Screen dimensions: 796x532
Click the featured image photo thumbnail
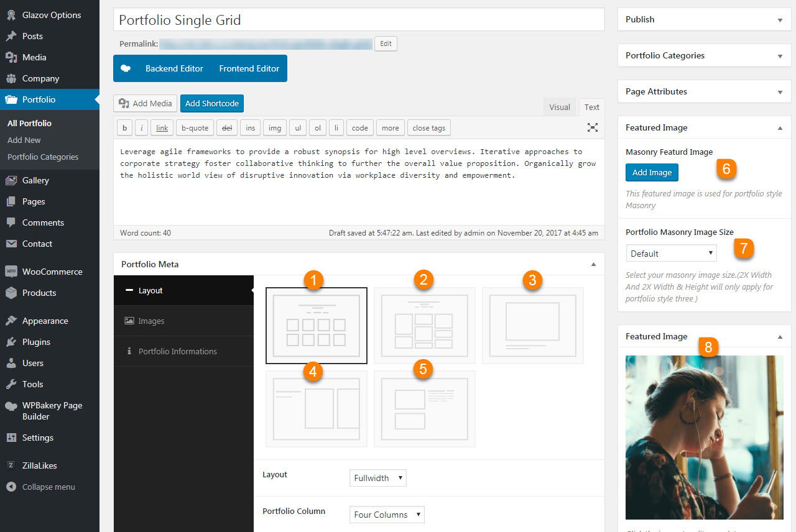[x=704, y=437]
